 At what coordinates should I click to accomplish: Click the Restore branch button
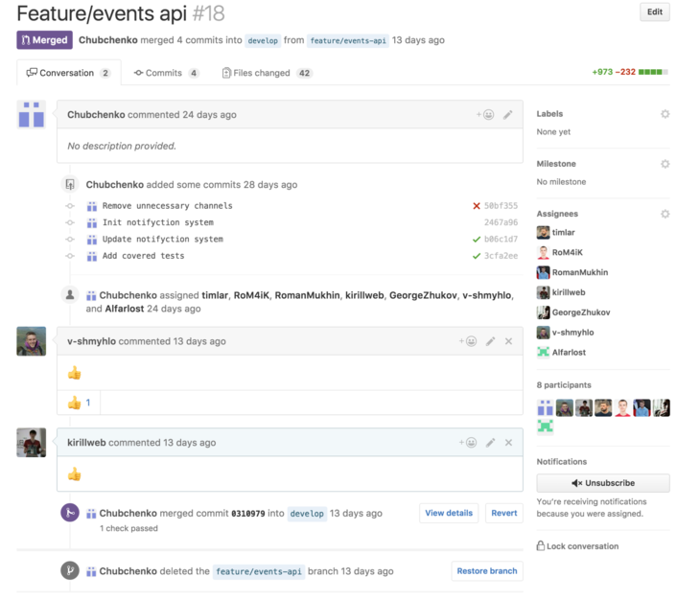pos(486,571)
